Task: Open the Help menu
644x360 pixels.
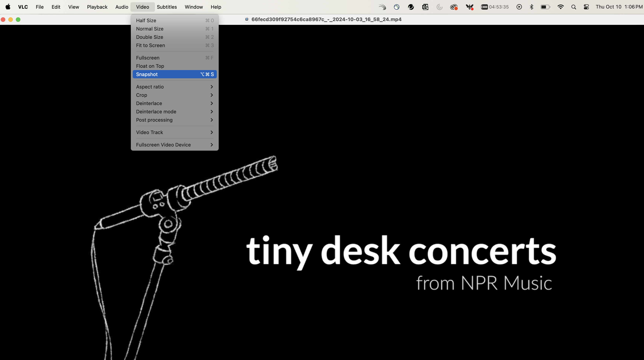Action: [x=216, y=7]
